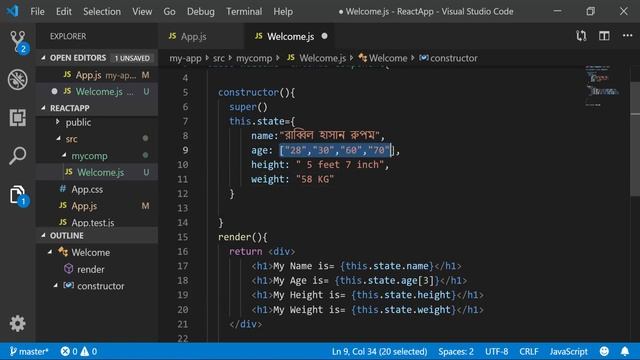Open the Terminal menu
This screenshot has width=640, height=360.
[x=244, y=11]
